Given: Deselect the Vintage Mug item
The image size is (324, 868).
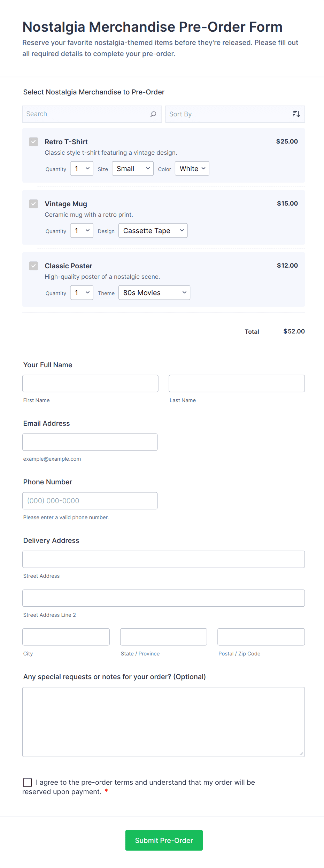Looking at the screenshot, I should click(x=33, y=204).
